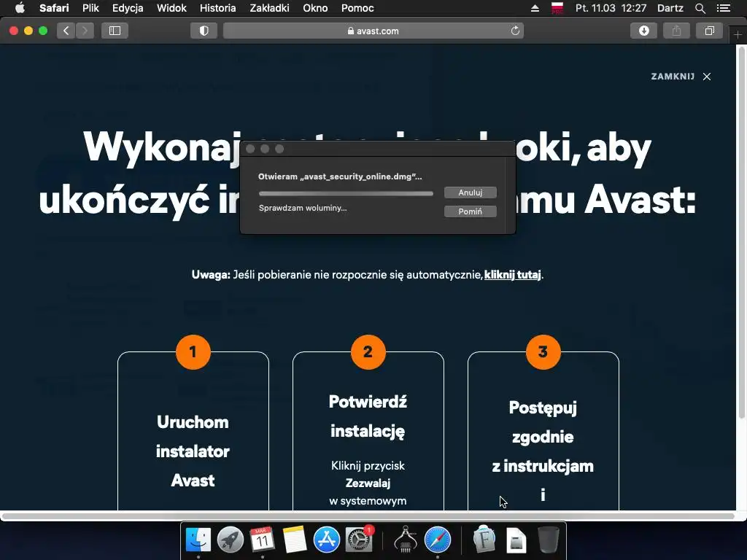Open System Preferences from the Dock
This screenshot has width=747, height=560.
pyautogui.click(x=359, y=540)
